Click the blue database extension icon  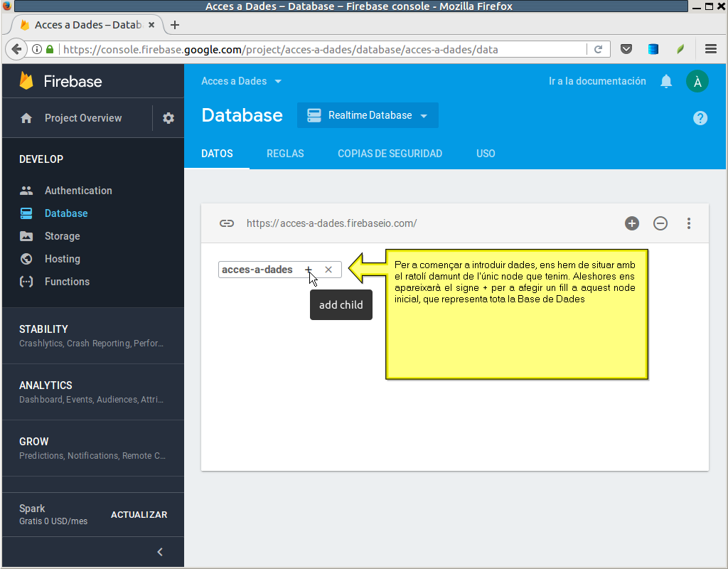(x=653, y=49)
